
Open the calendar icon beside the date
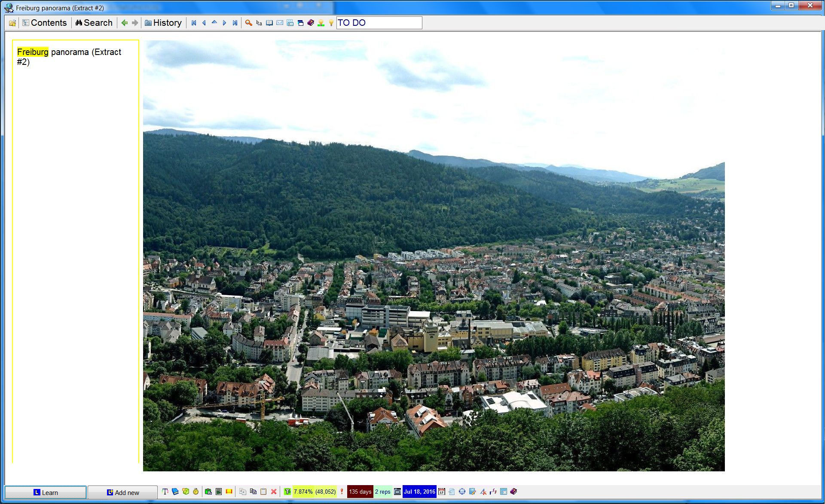pyautogui.click(x=441, y=492)
